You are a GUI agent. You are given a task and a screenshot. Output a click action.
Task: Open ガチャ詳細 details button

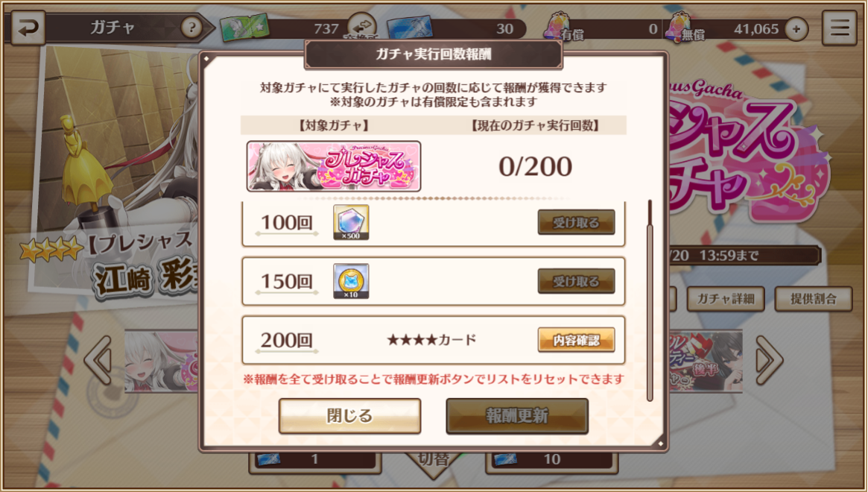tap(725, 299)
